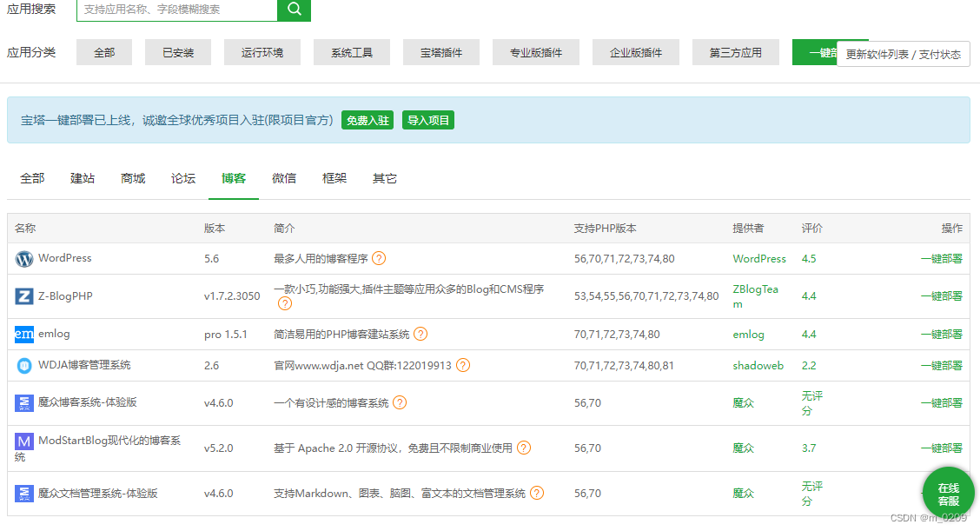The width and height of the screenshot is (980, 531).
Task: Click the 支持PHP版本 column header
Action: [605, 229]
